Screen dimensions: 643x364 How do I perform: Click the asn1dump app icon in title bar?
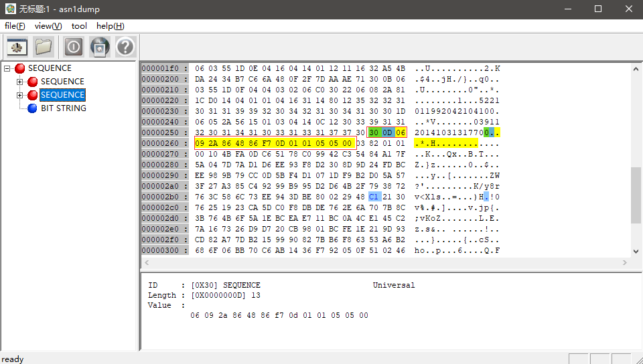[x=10, y=9]
